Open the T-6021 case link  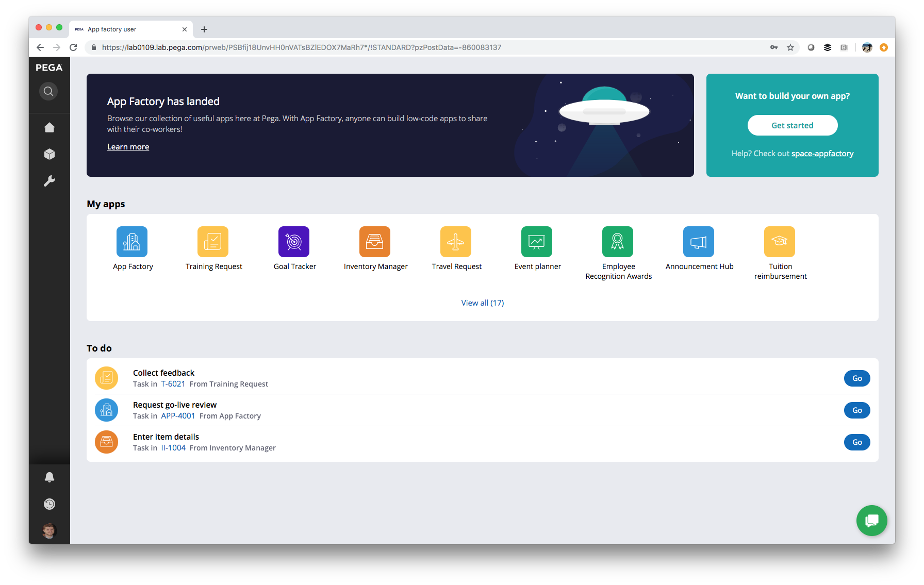pyautogui.click(x=173, y=384)
